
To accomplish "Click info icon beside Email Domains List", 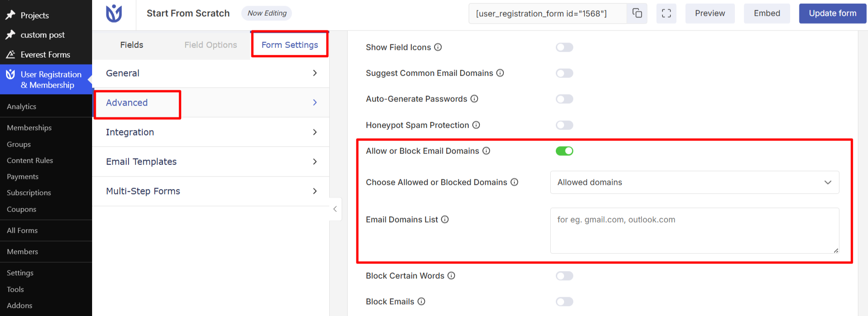I will click(x=445, y=219).
